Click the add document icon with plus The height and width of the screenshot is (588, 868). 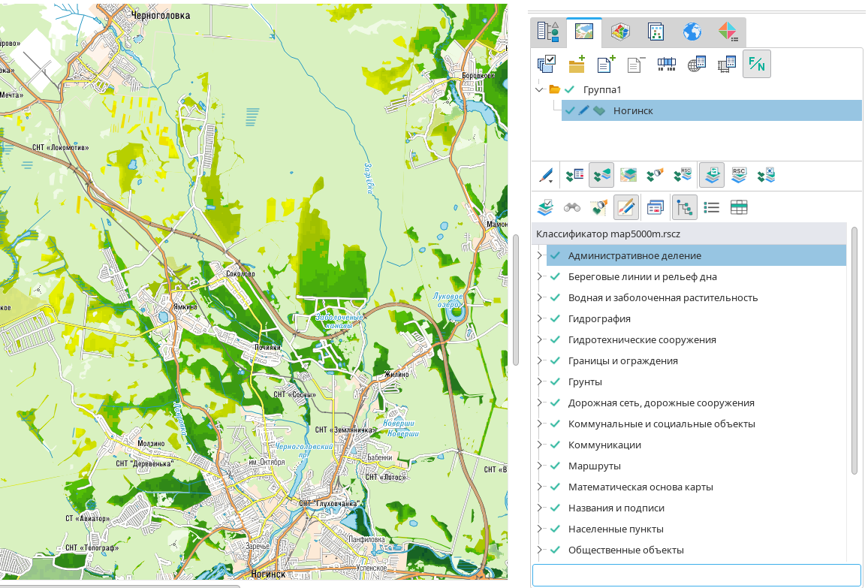click(606, 65)
